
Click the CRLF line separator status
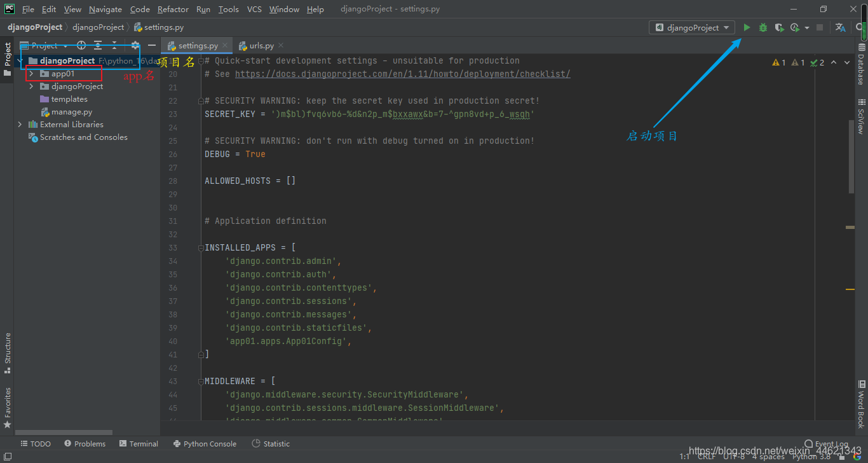(707, 456)
